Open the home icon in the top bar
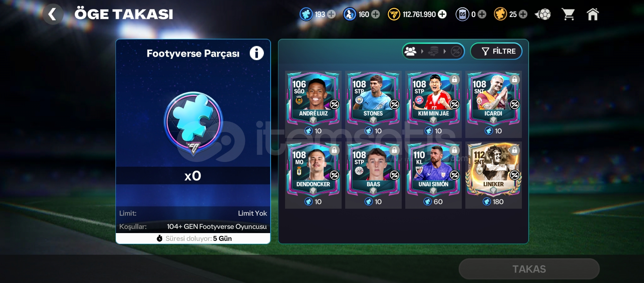The width and height of the screenshot is (644, 283). click(593, 15)
